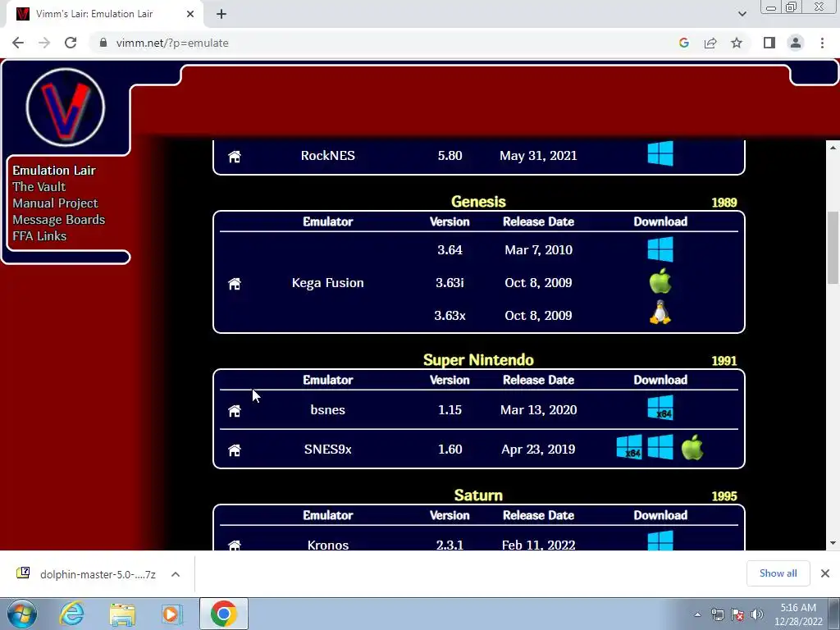Click the Saturn section heading
840x630 pixels.
coord(478,495)
